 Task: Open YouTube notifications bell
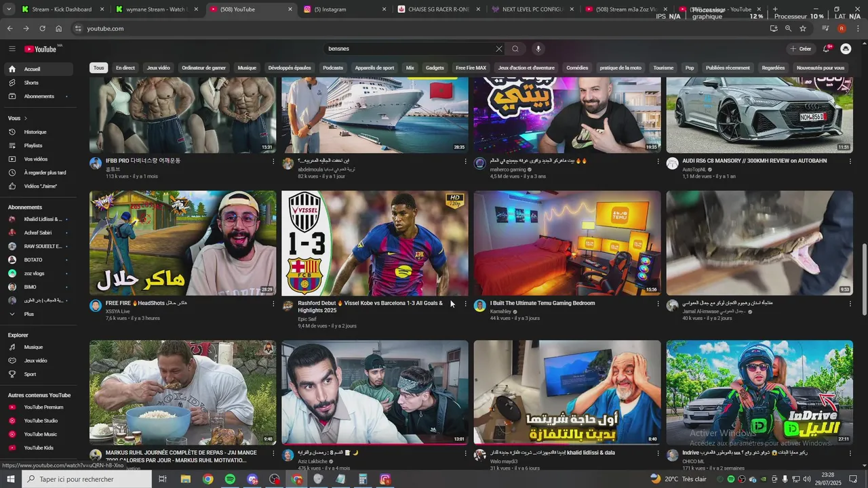[x=826, y=49]
